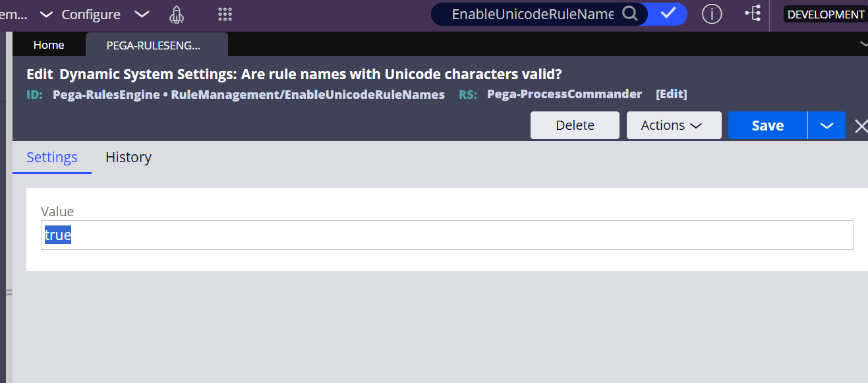
Task: Save the dynamic system setting
Action: tap(767, 125)
